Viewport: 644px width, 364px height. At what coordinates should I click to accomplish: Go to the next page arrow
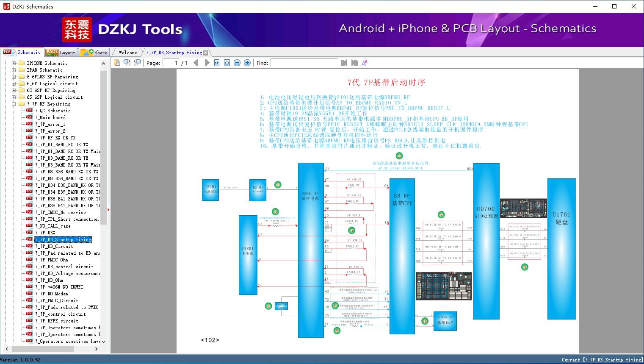pyautogui.click(x=207, y=63)
